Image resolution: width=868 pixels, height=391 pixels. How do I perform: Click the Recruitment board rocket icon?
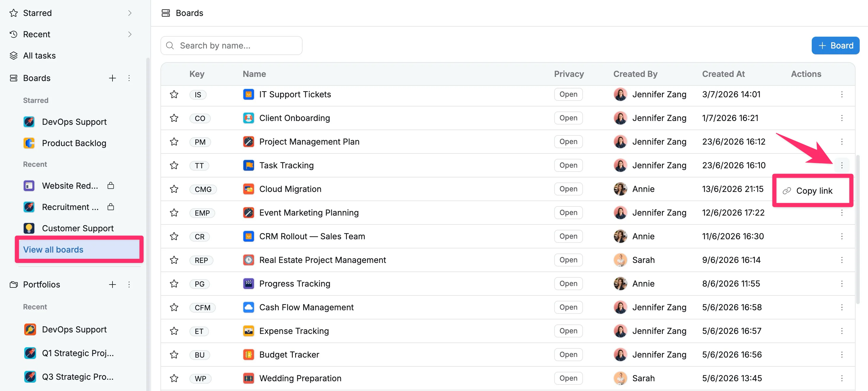[29, 207]
